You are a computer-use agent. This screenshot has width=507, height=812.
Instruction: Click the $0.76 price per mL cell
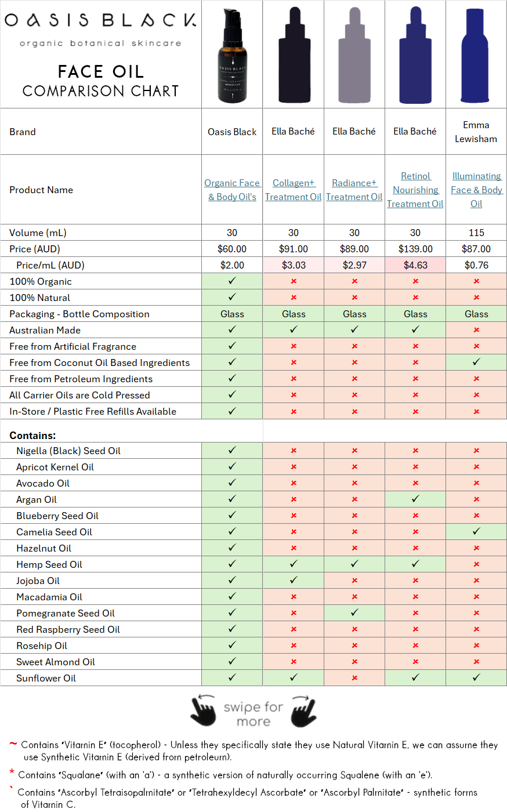476,265
